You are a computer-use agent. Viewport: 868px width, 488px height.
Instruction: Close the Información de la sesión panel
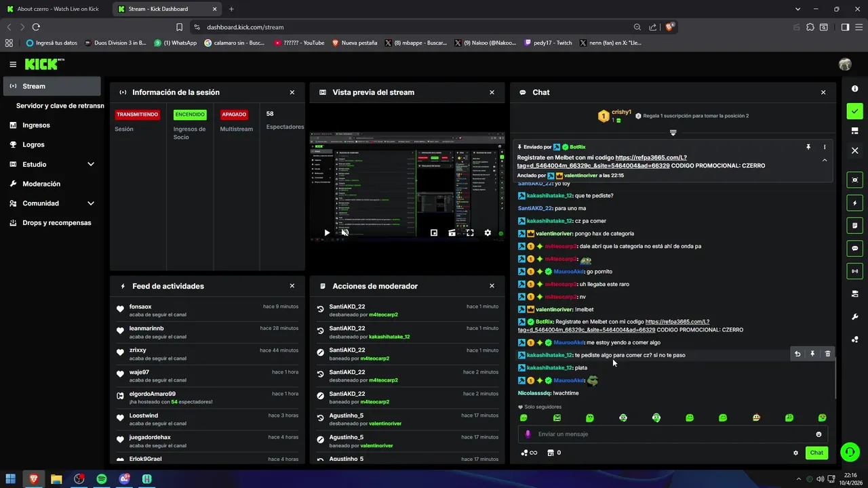point(292,92)
